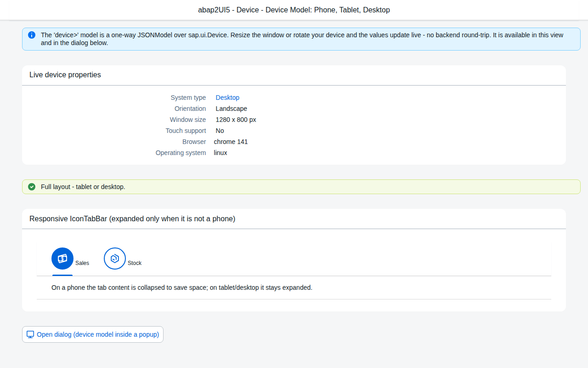The width and height of the screenshot is (588, 368).
Task: Switch to the Stock tab label
Action: coord(135,263)
